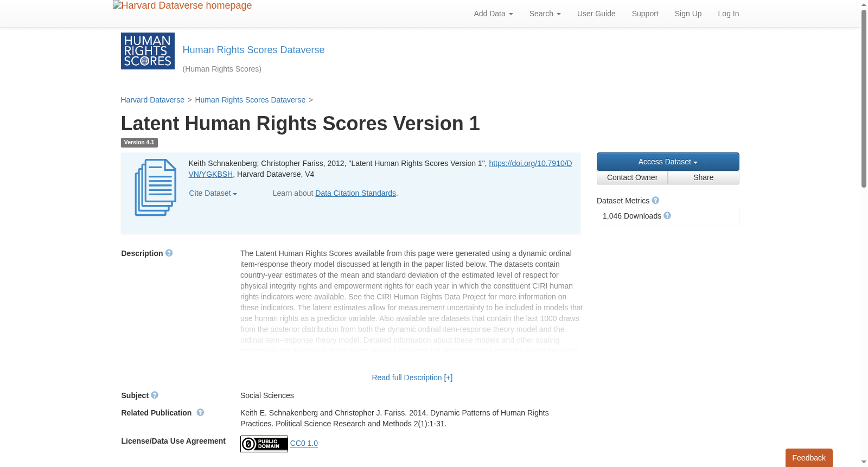This screenshot has height=467, width=868.
Task: Click Human Rights Scores Dataverse breadcrumb link
Action: pyautogui.click(x=250, y=100)
